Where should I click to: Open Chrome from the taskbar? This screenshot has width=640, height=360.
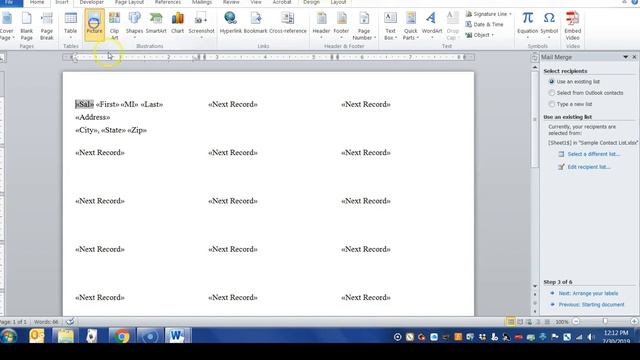coord(121,336)
